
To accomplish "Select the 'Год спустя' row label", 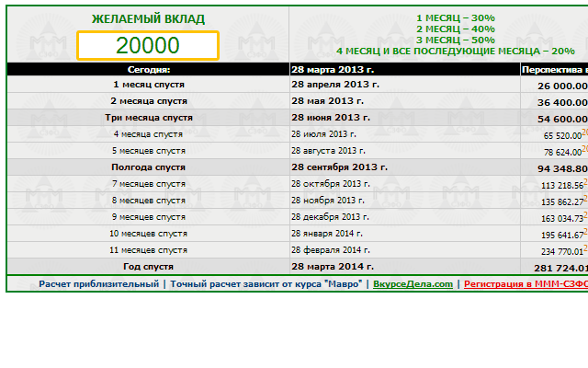I will click(149, 266).
